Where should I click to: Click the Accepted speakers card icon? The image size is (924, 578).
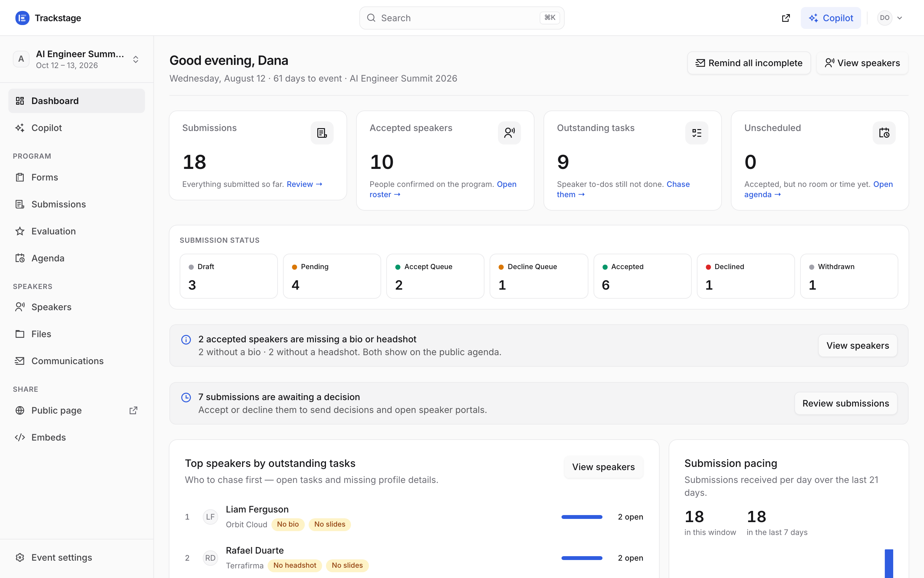coord(509,133)
